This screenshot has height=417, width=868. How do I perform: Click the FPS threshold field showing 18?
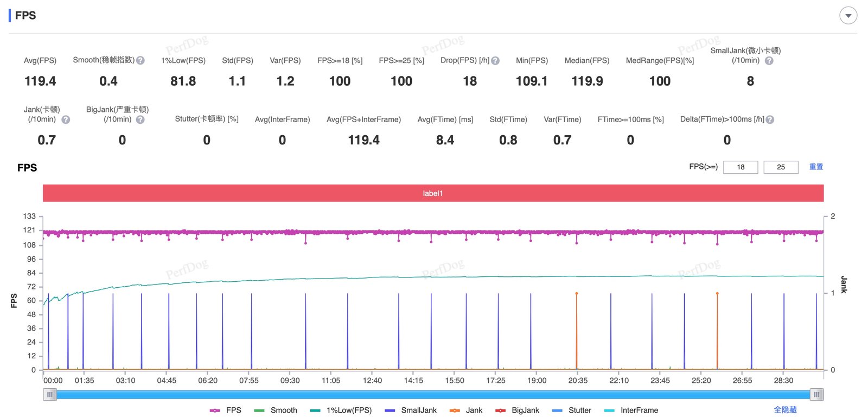point(741,167)
